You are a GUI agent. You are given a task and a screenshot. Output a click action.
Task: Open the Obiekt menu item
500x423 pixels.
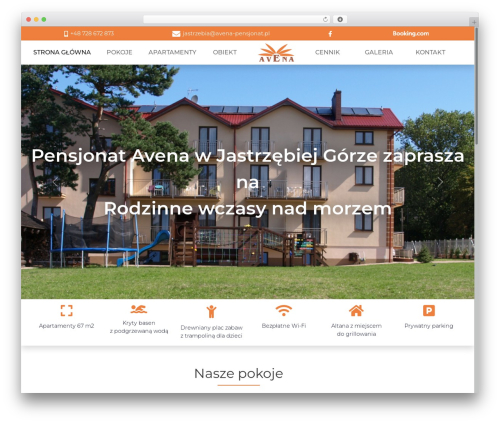225,52
